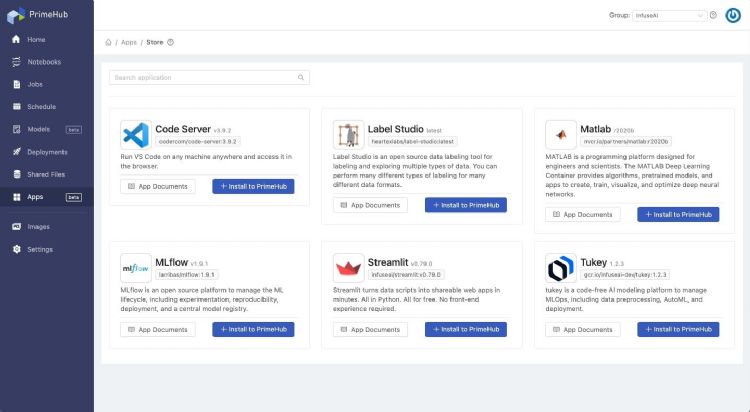This screenshot has width=750, height=412.
Task: Click the MLflow app logo
Action: tap(135, 268)
